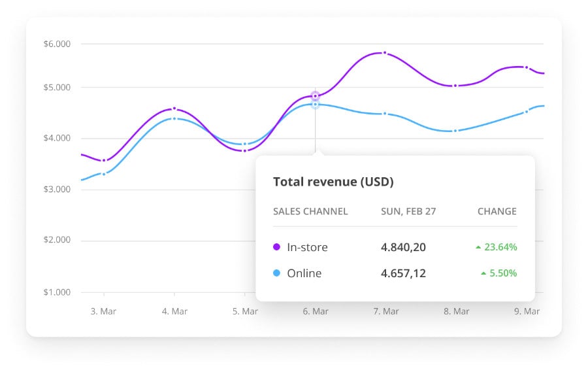Click the Online data point on 5. Mar
The height and width of the screenshot is (372, 588).
pos(245,144)
